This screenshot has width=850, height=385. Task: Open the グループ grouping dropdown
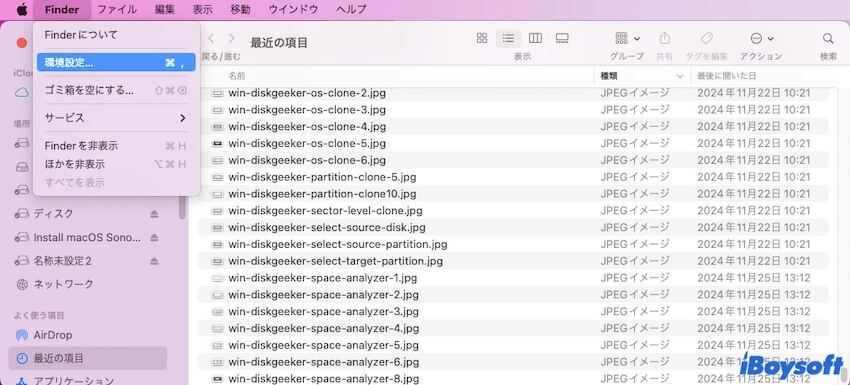(x=628, y=38)
